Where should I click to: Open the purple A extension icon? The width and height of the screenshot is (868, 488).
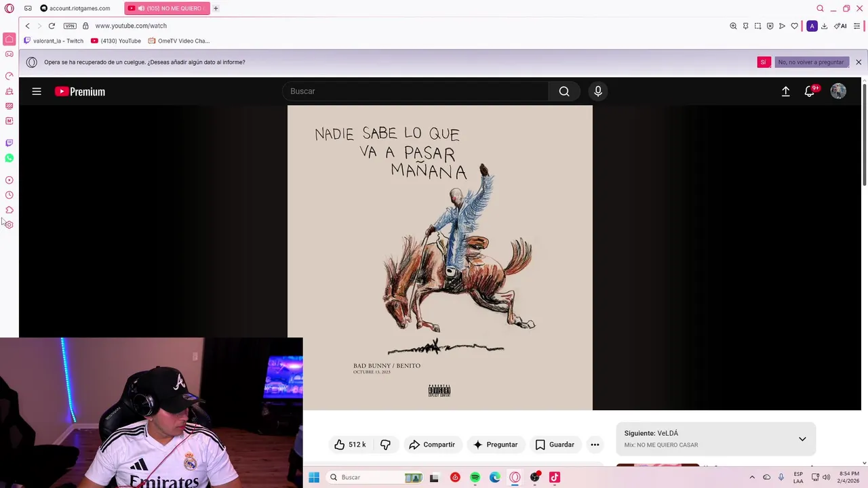[x=812, y=26]
